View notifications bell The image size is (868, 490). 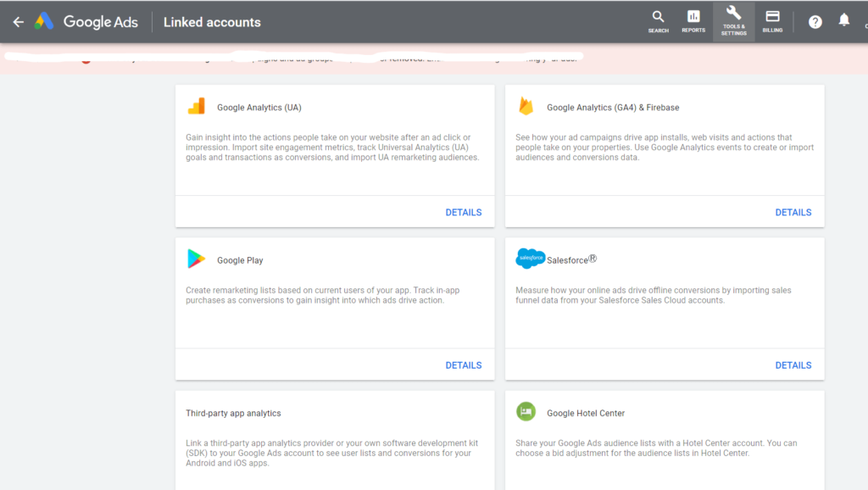coord(843,20)
